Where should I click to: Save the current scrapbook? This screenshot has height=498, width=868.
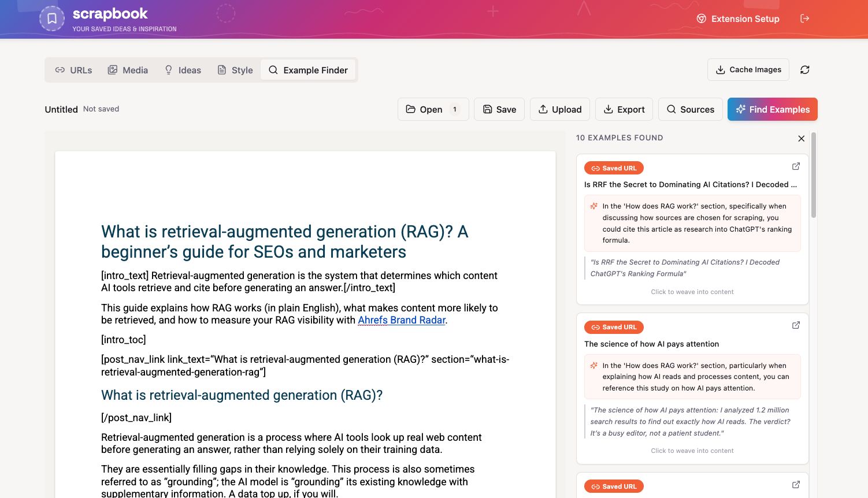click(x=499, y=109)
